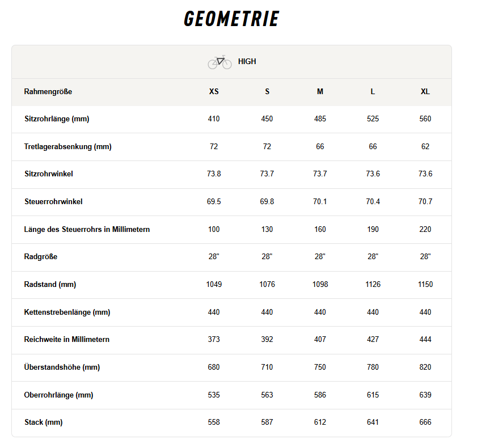Click the Steuerrohrwinkel value 69.5 for XS
Image resolution: width=490 pixels, height=448 pixels.
click(x=214, y=202)
